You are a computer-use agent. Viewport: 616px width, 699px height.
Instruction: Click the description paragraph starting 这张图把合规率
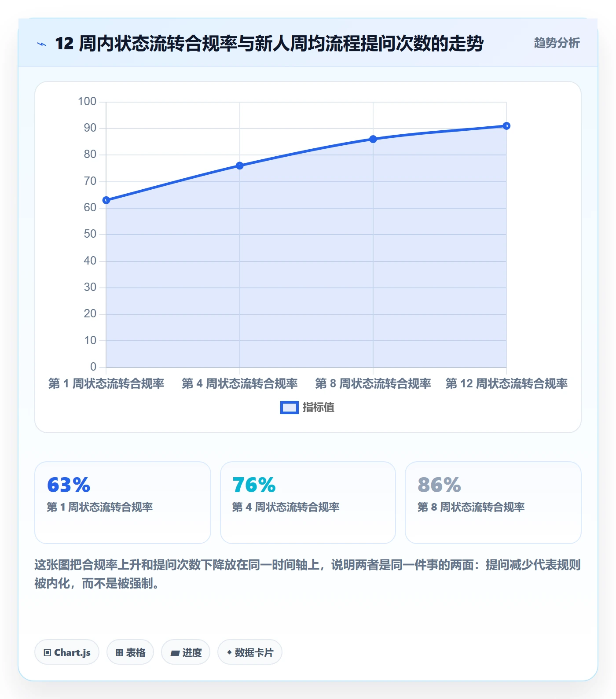pos(308,574)
